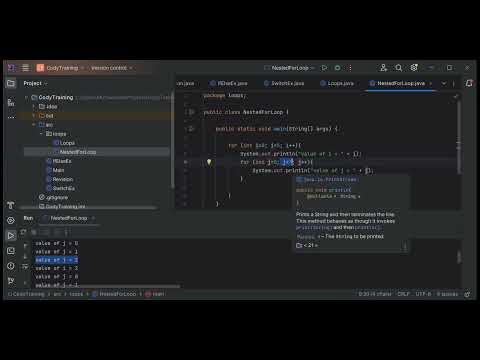Open documentation popup more-options icon
Viewport: 480px width, 360px height.
click(405, 247)
